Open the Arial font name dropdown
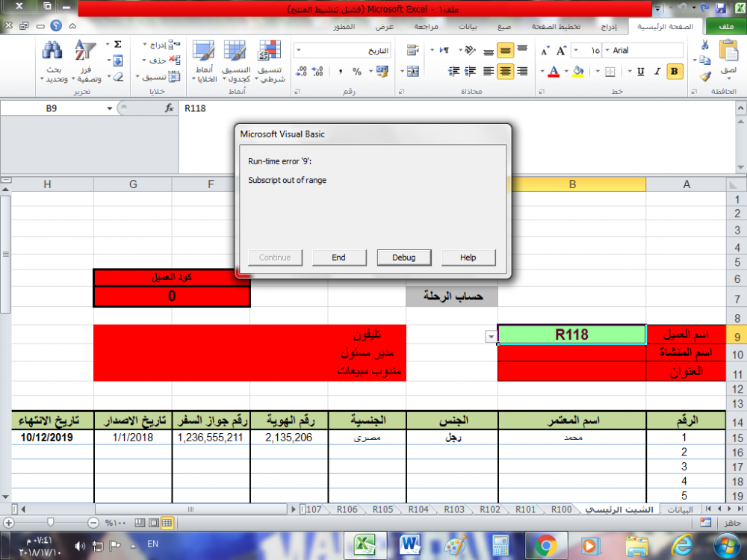This screenshot has width=747, height=560. 607,50
